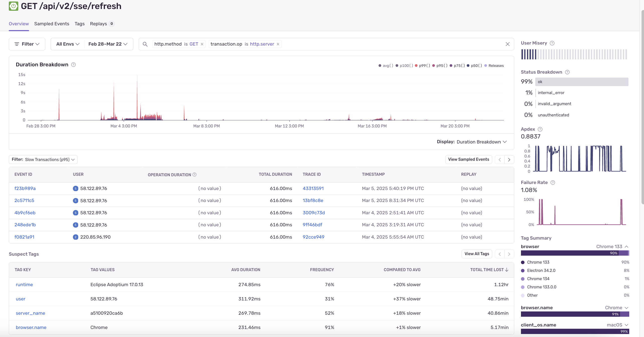Click the Failure Rate help icon
This screenshot has width=644, height=337.
[x=553, y=183]
